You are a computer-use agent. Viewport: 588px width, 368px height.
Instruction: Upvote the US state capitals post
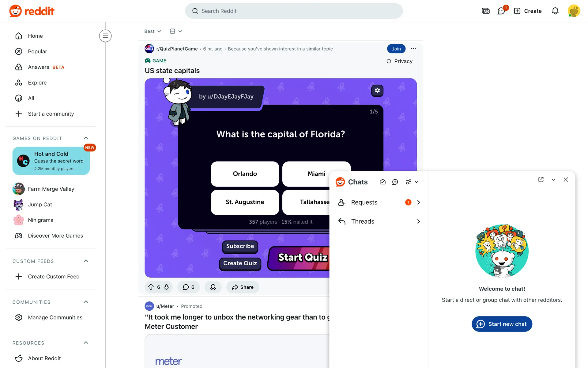(151, 287)
